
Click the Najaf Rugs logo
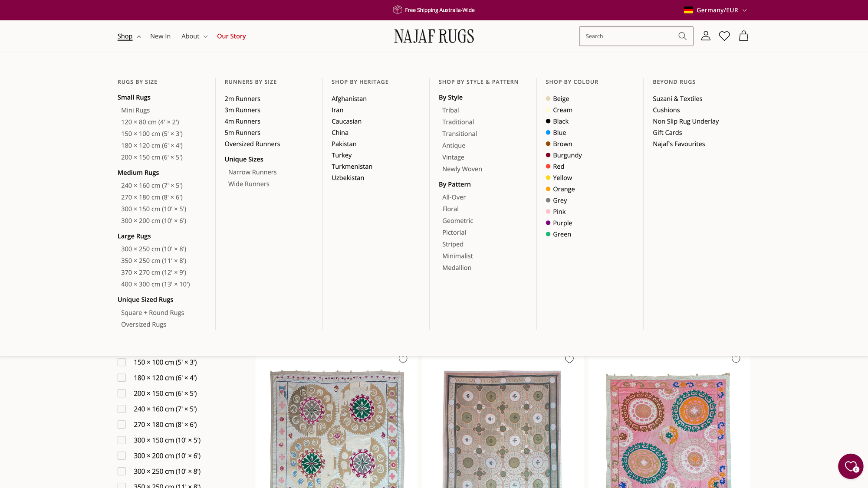coord(434,36)
